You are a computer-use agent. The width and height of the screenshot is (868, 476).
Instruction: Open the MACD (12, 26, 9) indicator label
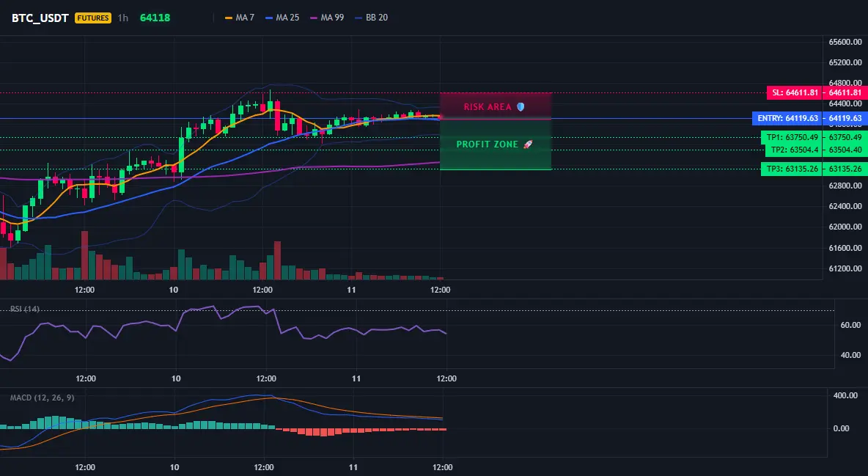[x=42, y=398]
